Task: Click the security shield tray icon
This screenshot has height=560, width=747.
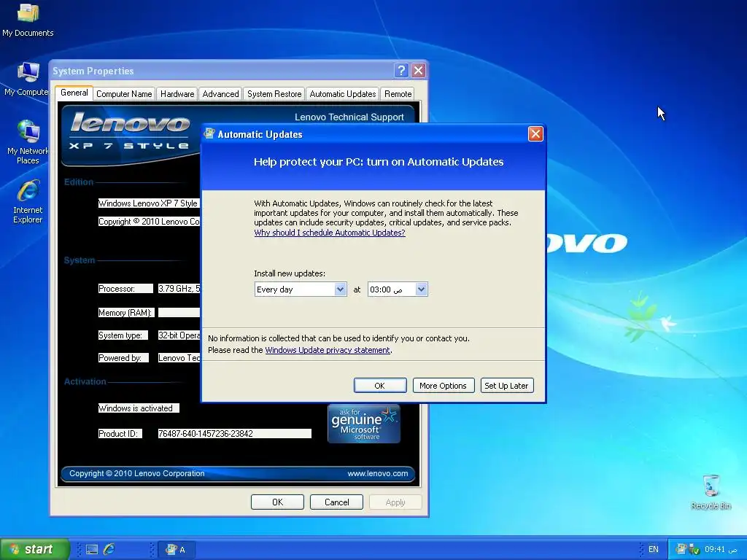Action: (694, 550)
